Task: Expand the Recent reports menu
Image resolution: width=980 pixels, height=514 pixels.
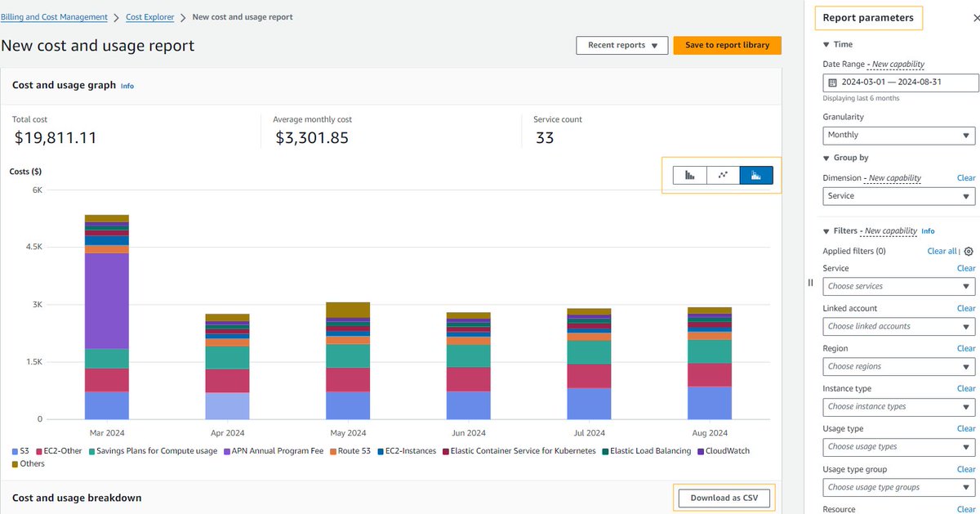Action: tap(621, 45)
